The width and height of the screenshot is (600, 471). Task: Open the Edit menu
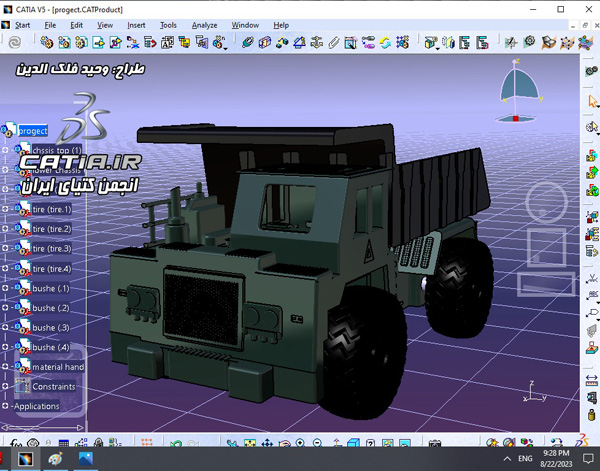tap(77, 25)
